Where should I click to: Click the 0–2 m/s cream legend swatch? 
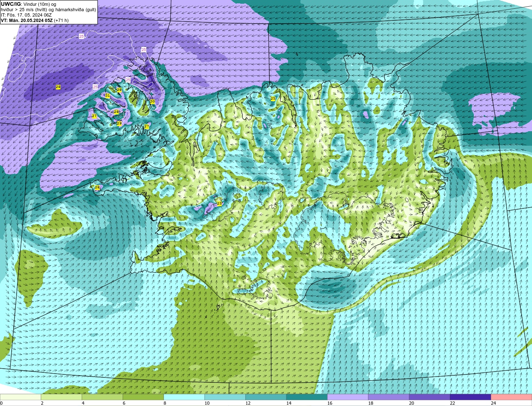(x=21, y=397)
